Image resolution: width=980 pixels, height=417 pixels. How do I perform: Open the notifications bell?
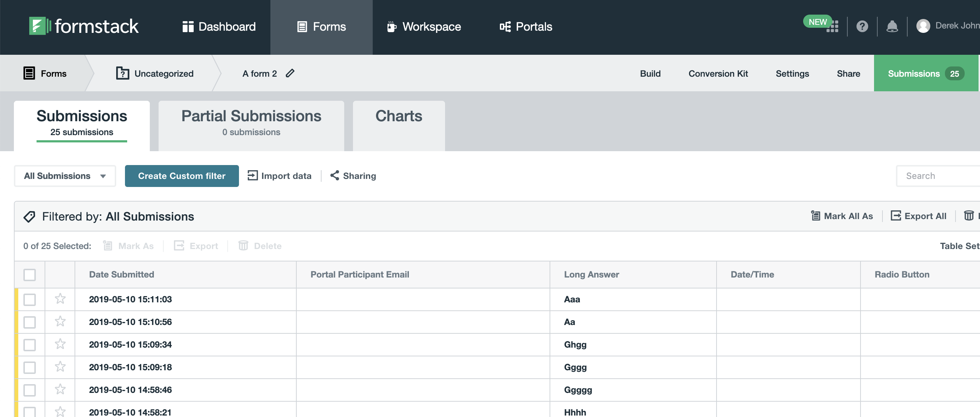coord(892,26)
